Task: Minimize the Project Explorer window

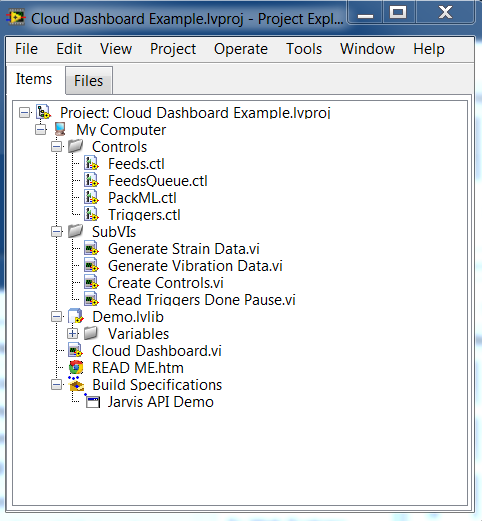Action: point(365,13)
